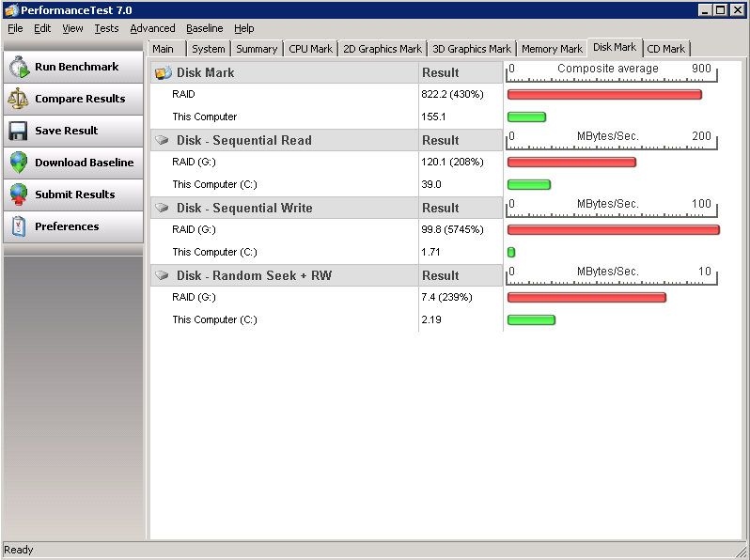Select the Disk - Sequential Write header
Image resolution: width=750 pixels, height=560 pixels.
tap(327, 208)
